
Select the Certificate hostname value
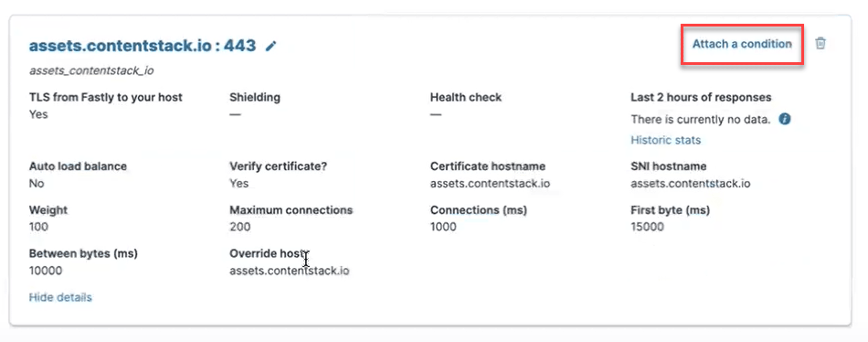click(490, 184)
